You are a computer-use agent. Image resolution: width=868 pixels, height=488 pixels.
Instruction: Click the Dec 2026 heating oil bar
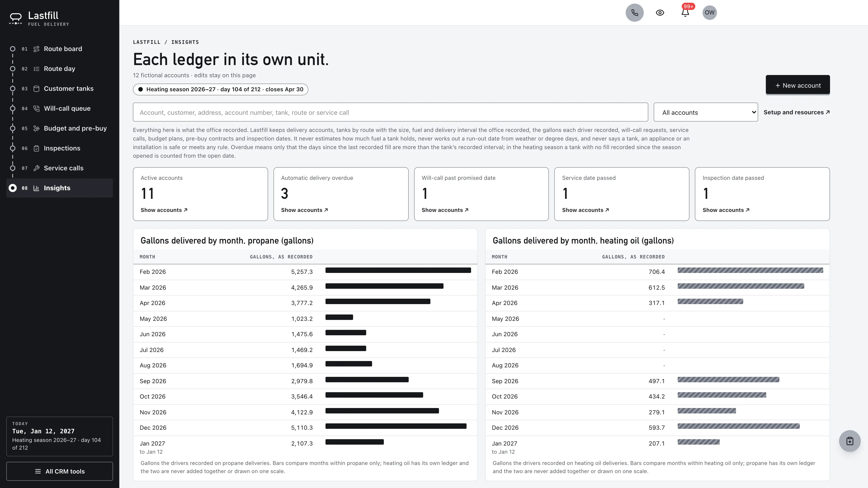tap(738, 426)
